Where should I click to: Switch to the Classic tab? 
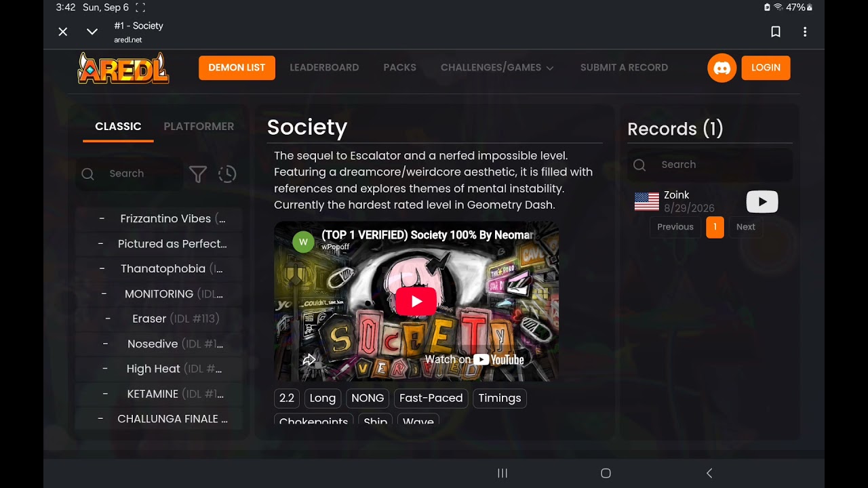coord(118,127)
